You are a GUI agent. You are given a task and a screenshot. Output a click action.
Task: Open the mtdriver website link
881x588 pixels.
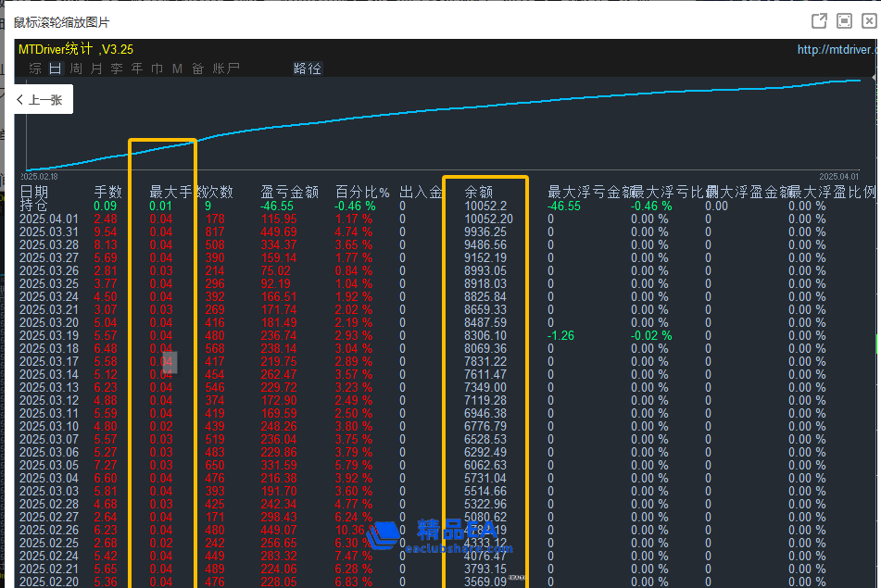pyautogui.click(x=837, y=50)
